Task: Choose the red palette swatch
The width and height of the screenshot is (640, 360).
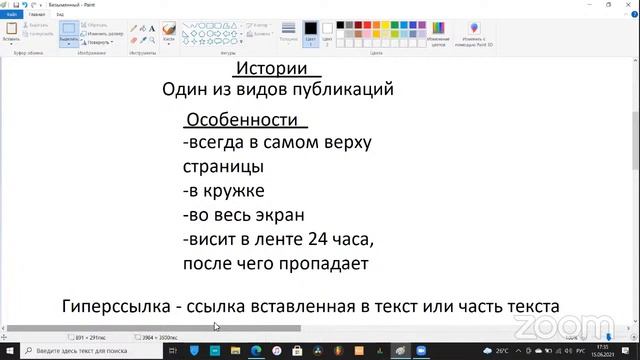Action: coord(367,25)
